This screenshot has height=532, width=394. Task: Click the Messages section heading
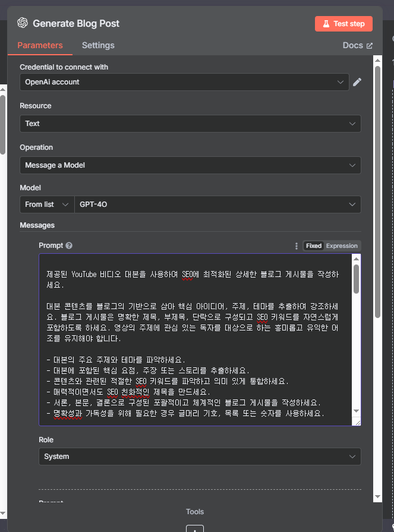(37, 225)
